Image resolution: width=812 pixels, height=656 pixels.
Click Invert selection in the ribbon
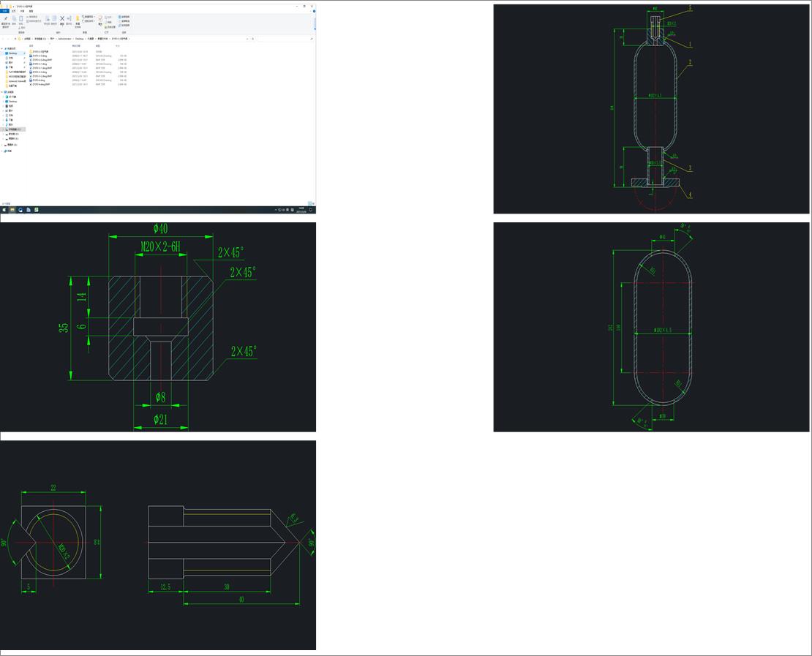point(124,26)
